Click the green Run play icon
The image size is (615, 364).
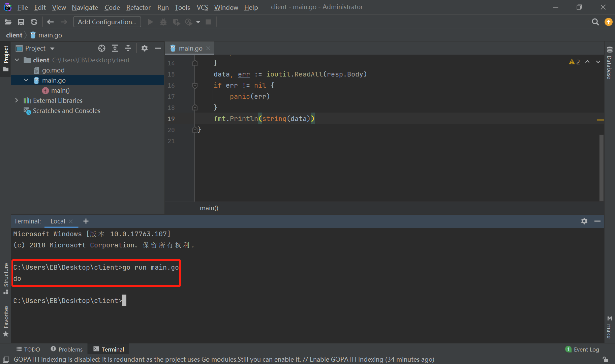(151, 22)
